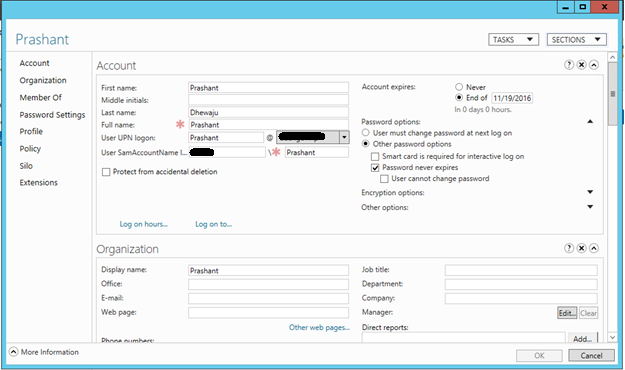Go to Silo in the left navigation

tap(26, 165)
